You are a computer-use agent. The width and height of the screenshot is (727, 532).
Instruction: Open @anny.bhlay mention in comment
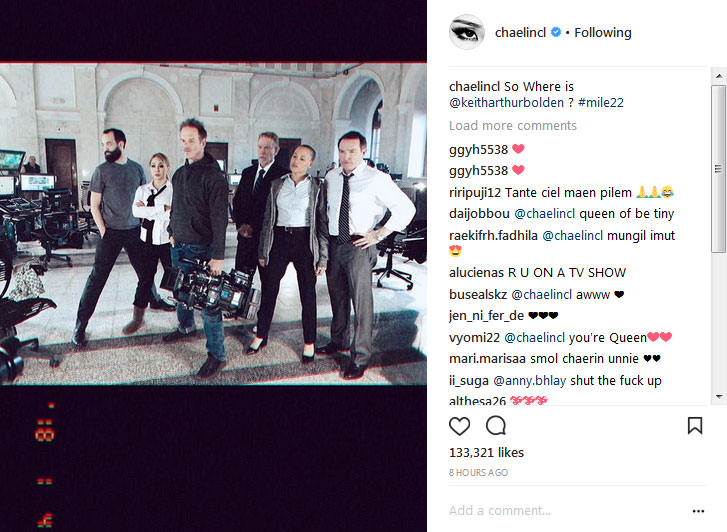529,381
